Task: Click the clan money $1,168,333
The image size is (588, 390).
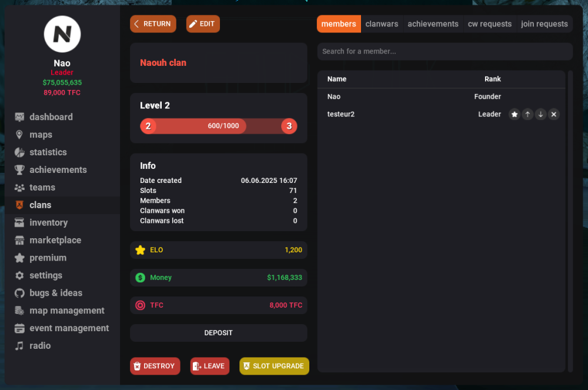Action: point(284,278)
